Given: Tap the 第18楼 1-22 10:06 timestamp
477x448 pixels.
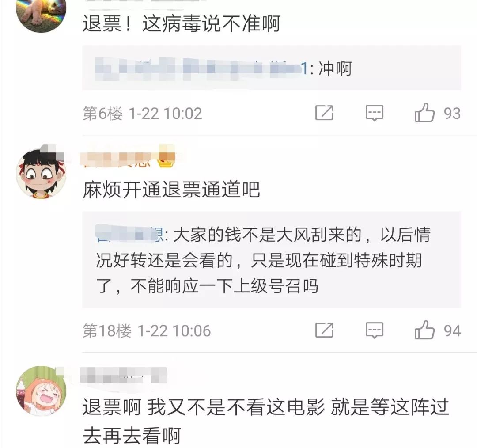Looking at the screenshot, I should [x=147, y=330].
